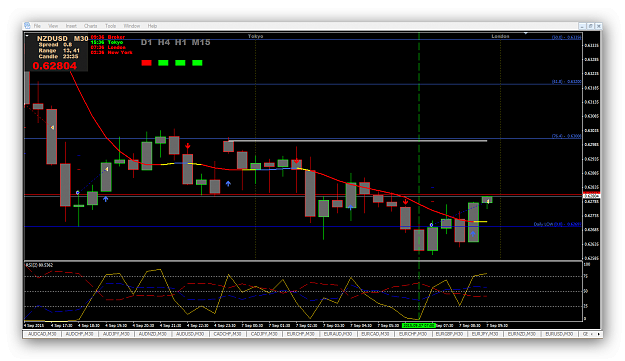This screenshot has width=625, height=361.
Task: Open the Help menu
Action: coord(152,26)
